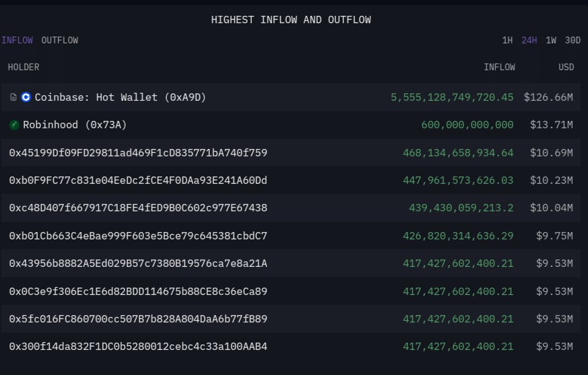
Task: Click the INFLOW column header
Action: pyautogui.click(x=499, y=67)
